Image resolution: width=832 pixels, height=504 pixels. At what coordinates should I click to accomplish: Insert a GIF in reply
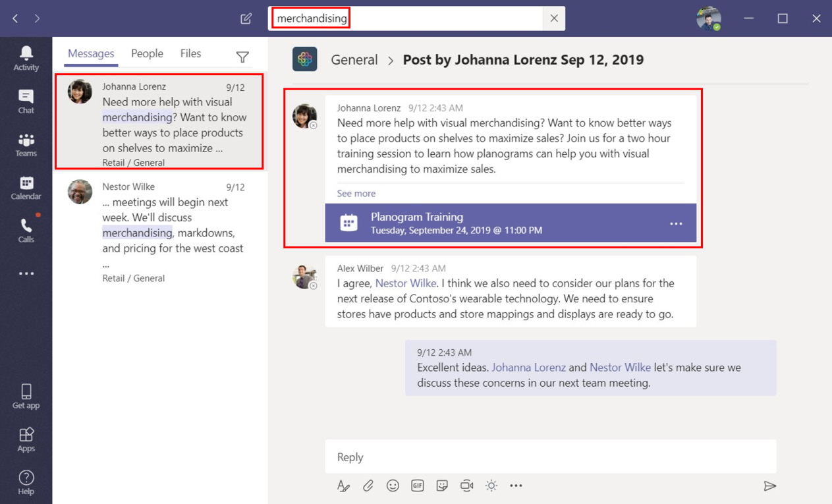point(417,486)
